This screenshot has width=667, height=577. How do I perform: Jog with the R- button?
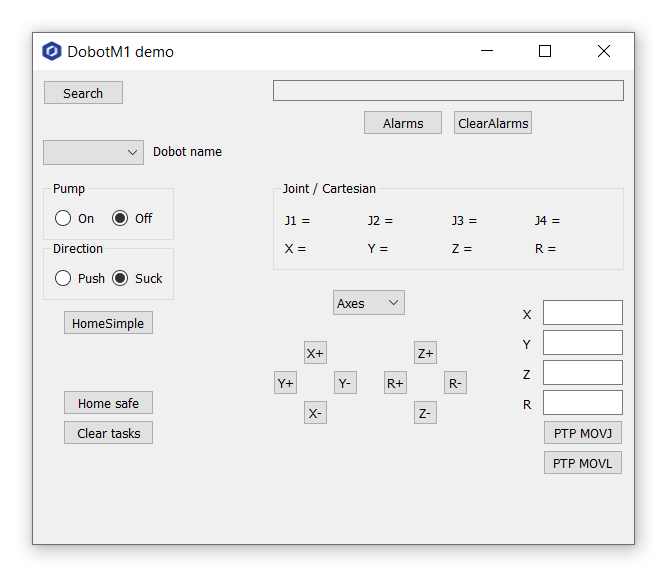click(x=455, y=383)
